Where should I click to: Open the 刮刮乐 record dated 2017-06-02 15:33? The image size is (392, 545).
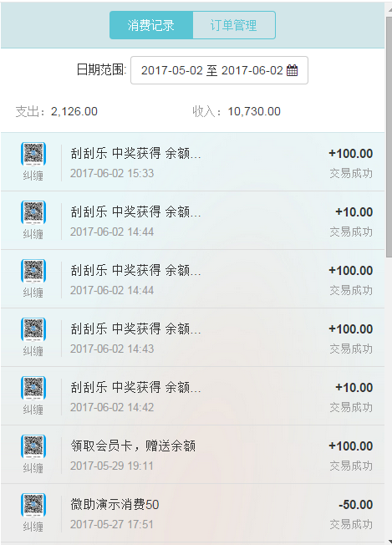pyautogui.click(x=192, y=162)
